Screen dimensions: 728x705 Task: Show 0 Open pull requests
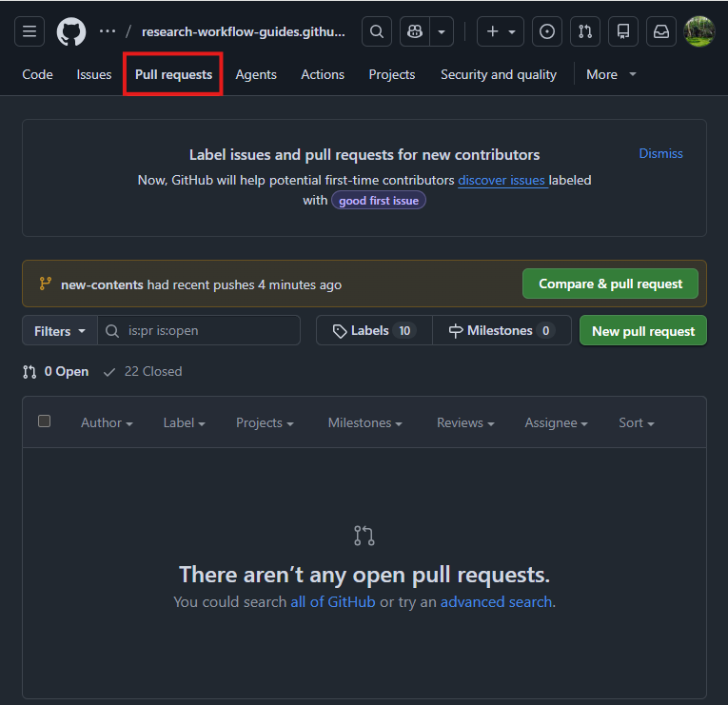pos(56,371)
